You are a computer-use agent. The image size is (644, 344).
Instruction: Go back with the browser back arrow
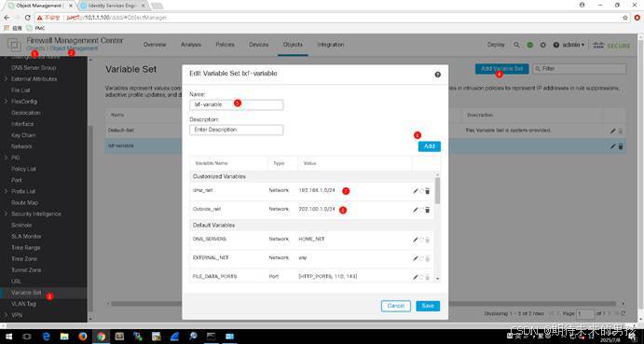7,18
